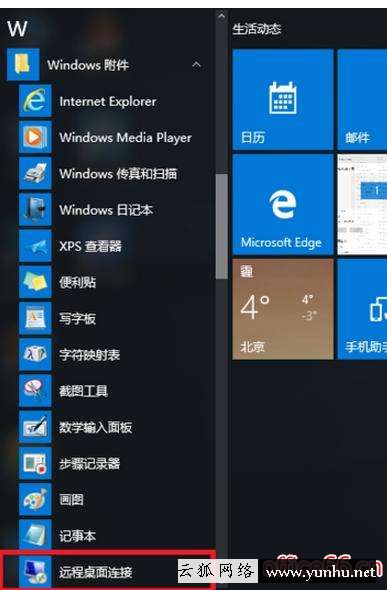Open the 记事本 notepad icon
The width and height of the screenshot is (387, 590).
click(x=35, y=535)
